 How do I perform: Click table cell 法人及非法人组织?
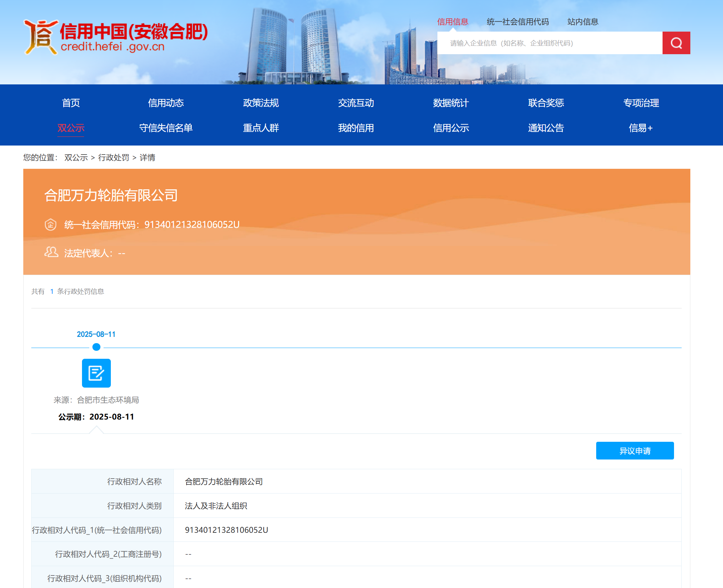[x=216, y=506]
